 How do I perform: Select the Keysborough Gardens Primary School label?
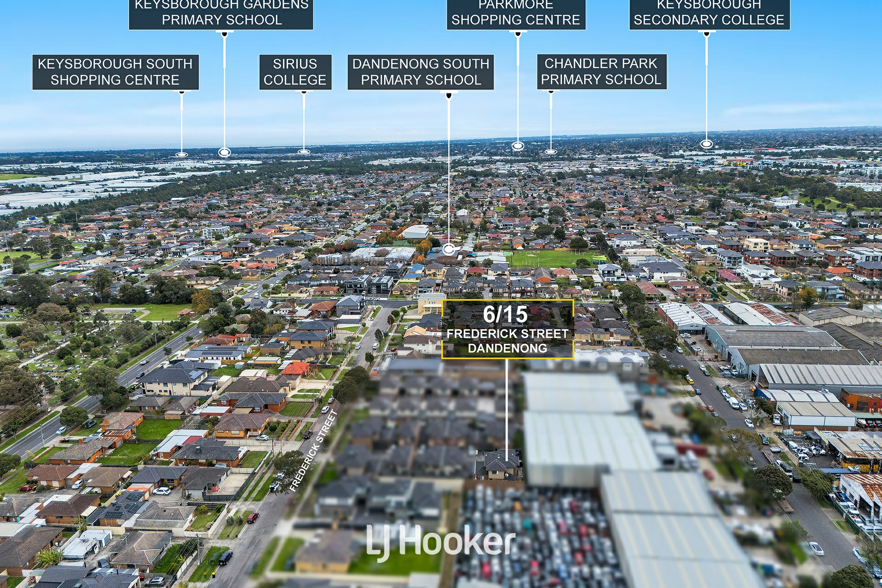[x=221, y=14]
